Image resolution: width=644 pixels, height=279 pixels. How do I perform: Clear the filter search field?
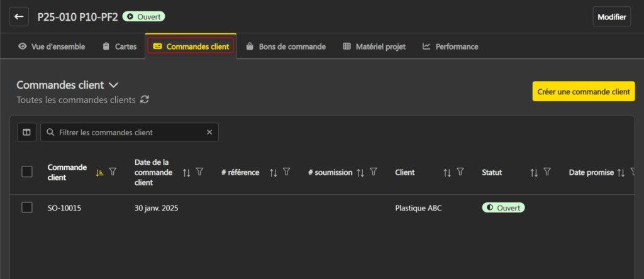(209, 133)
